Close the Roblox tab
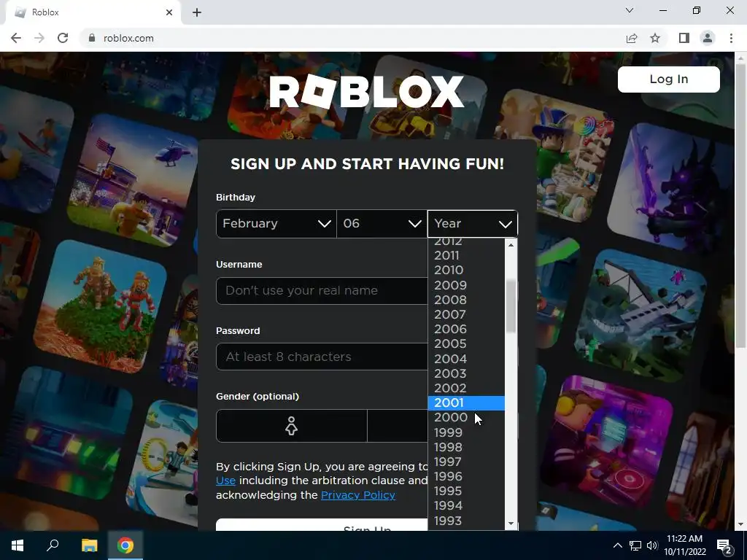Screen dimensions: 747x560 [x=169, y=12]
